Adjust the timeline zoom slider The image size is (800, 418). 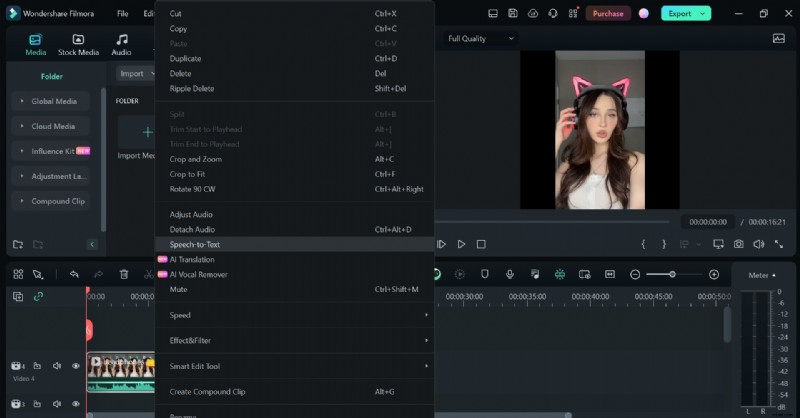tap(672, 275)
